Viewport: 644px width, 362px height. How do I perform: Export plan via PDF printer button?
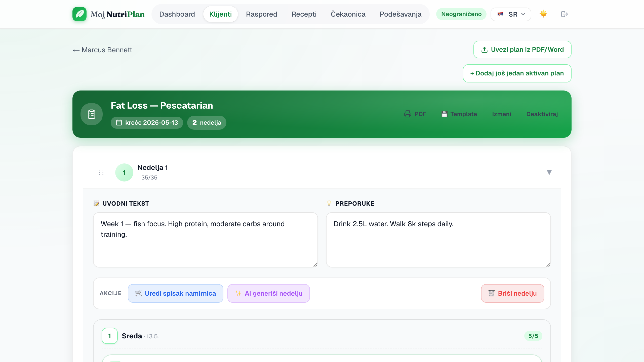pyautogui.click(x=415, y=114)
